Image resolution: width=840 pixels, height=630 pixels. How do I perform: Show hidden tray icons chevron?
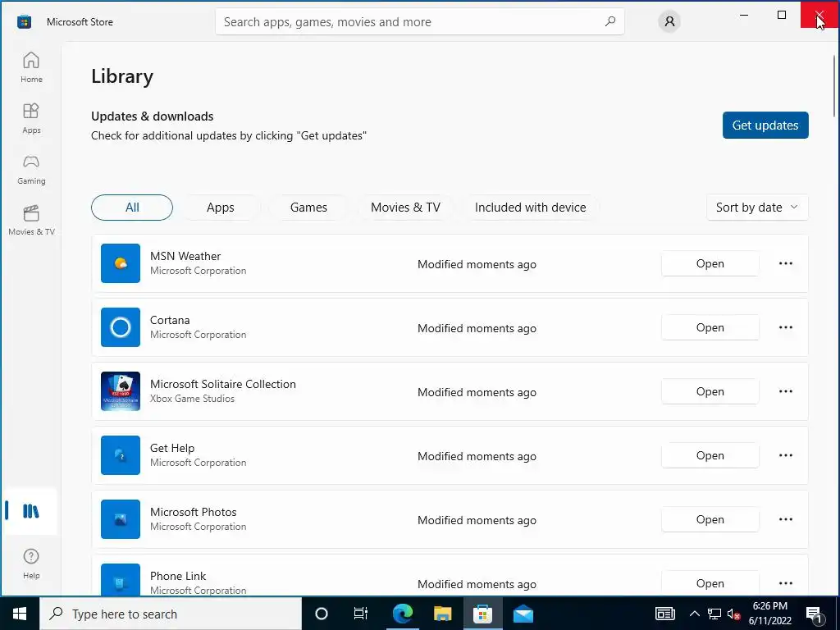click(x=694, y=614)
